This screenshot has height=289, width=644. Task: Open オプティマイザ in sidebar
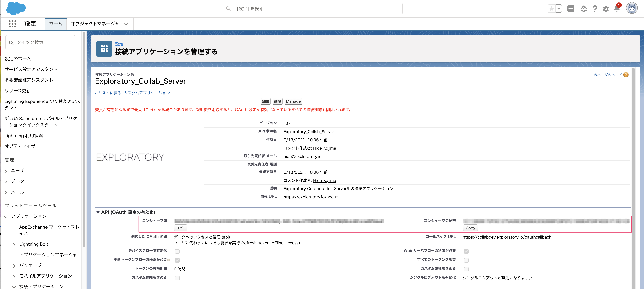[20, 146]
